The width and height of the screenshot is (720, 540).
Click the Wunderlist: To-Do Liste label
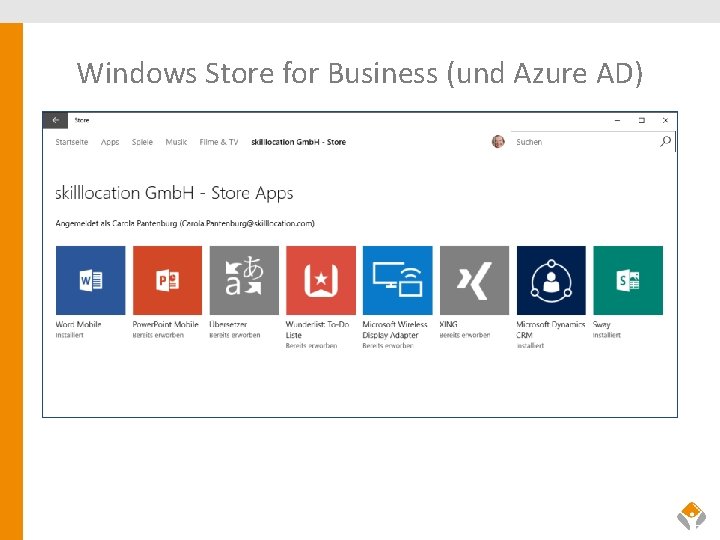click(318, 329)
